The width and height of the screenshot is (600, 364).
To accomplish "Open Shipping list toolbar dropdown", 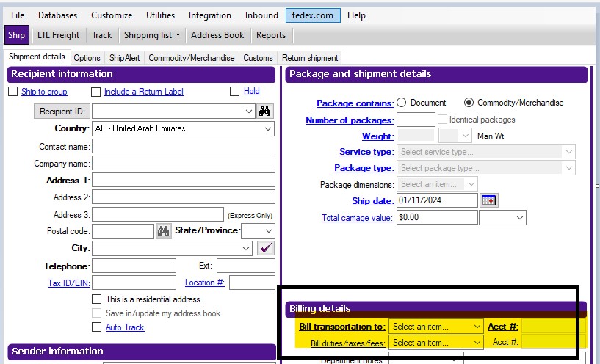I will pos(151,35).
